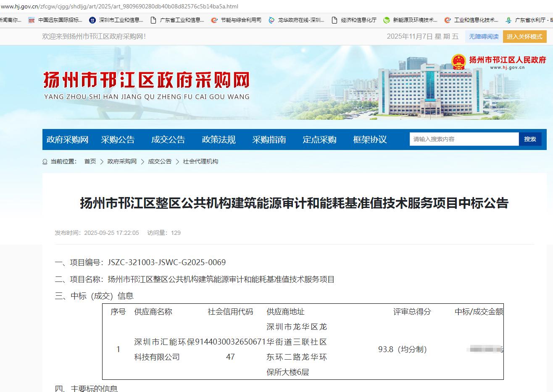The height and width of the screenshot is (392, 553).
Task: Select 成交公告 in the navigation bar
Action: pos(168,139)
